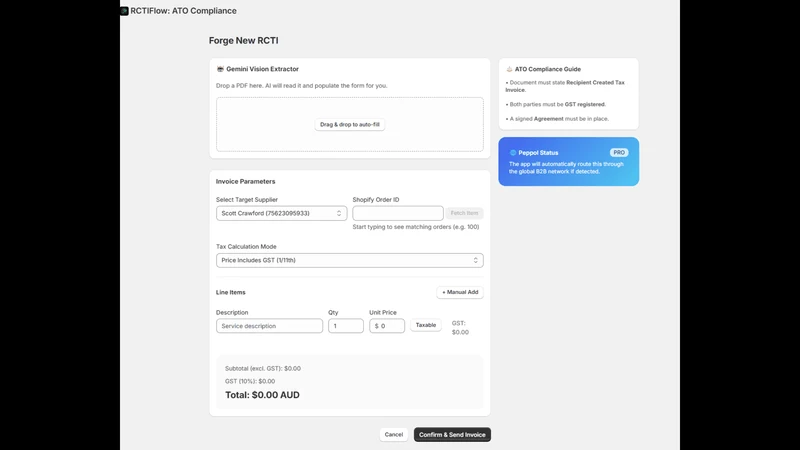Click the Peppol Status card
Screen dimensions: 800x450
(x=568, y=161)
